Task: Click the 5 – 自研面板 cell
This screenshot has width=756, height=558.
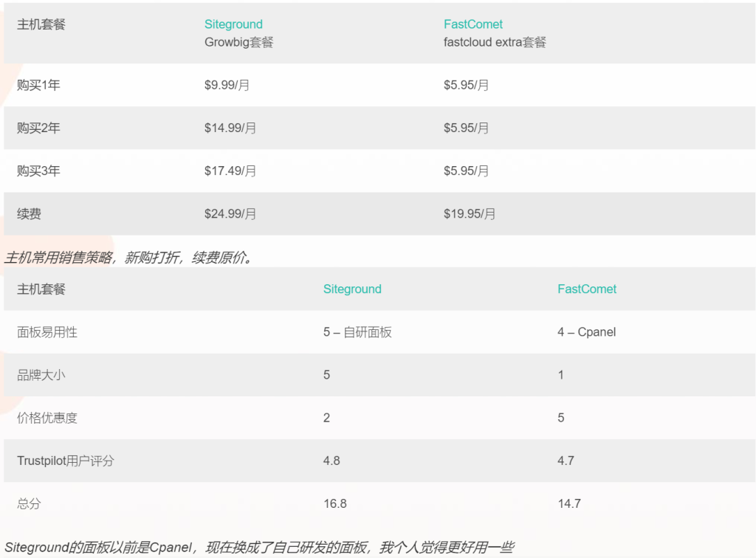Action: [x=357, y=332]
